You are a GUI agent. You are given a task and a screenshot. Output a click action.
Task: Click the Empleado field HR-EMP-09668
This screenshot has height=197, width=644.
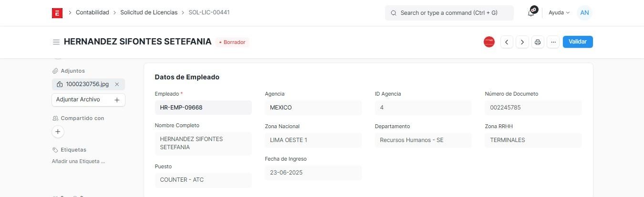tap(203, 108)
